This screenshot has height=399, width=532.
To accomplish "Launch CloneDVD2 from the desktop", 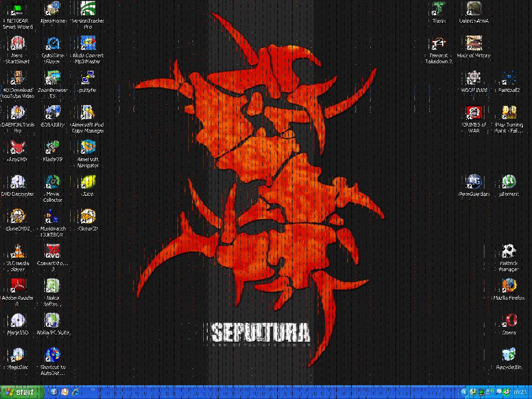I will click(17, 221).
